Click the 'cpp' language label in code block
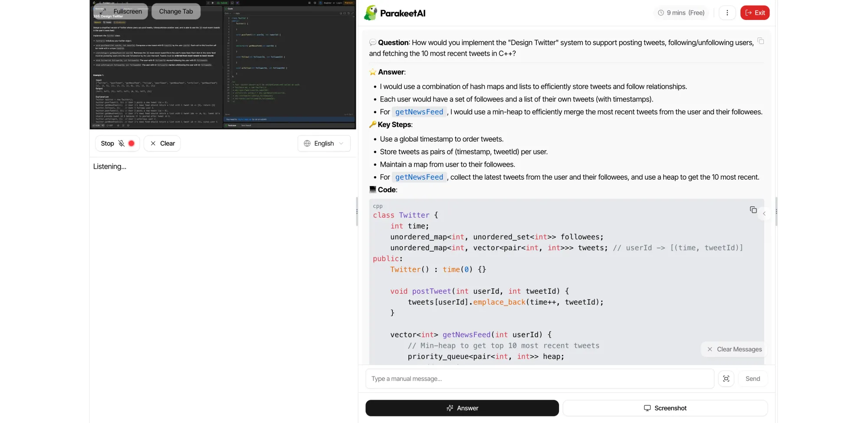This screenshot has width=868, height=423. pyautogui.click(x=378, y=206)
